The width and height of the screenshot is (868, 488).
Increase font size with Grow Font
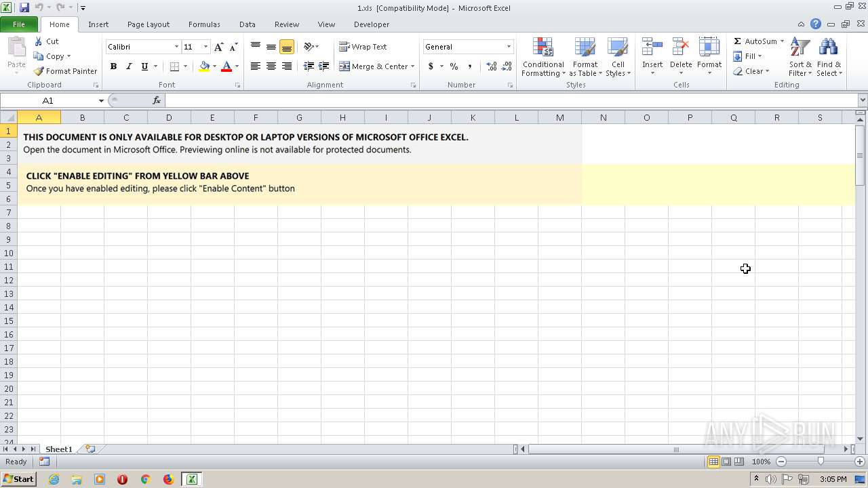(218, 47)
